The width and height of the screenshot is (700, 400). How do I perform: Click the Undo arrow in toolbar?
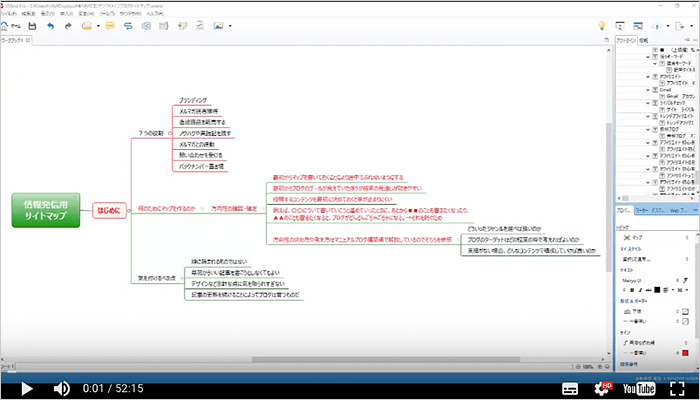(x=50, y=26)
